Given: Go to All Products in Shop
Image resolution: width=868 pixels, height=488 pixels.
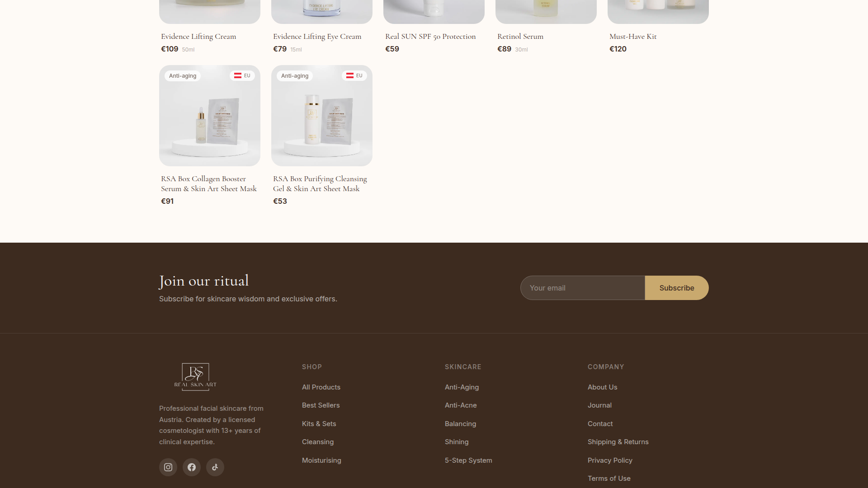Looking at the screenshot, I should [x=321, y=387].
